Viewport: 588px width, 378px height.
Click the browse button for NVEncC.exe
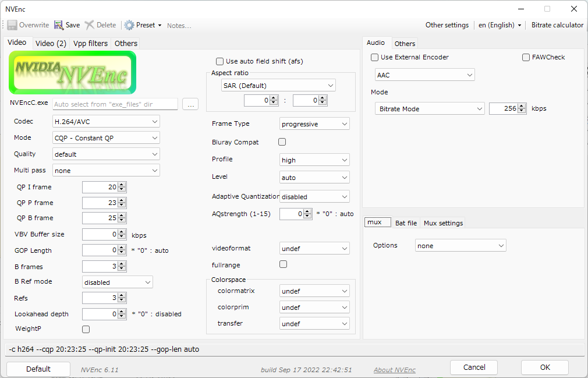(190, 104)
